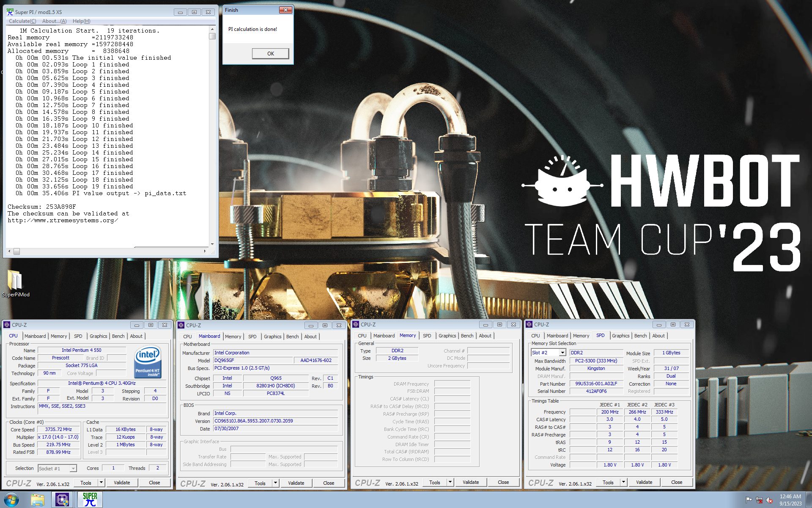Click the multiplier value x 17.0
The height and width of the screenshot is (508, 812).
click(58, 437)
